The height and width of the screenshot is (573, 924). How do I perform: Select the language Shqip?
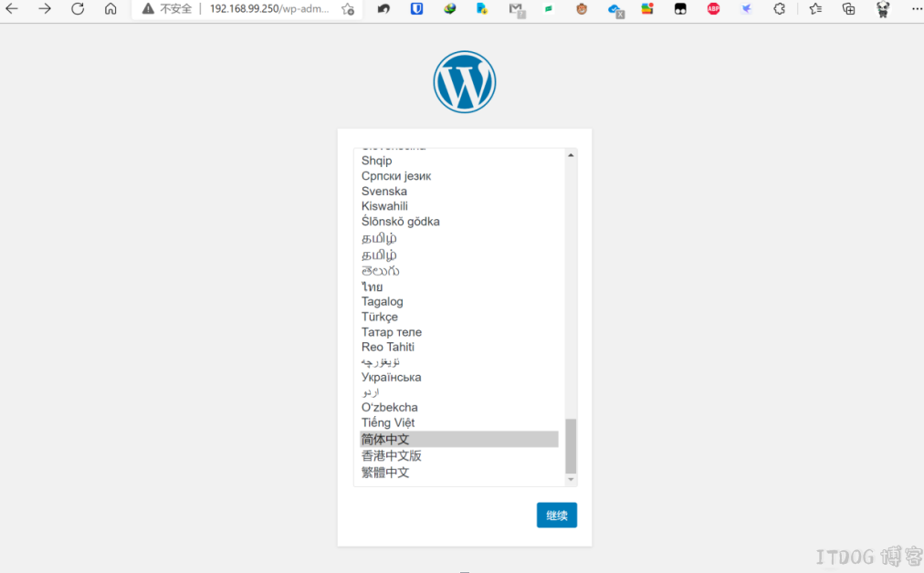459,161
